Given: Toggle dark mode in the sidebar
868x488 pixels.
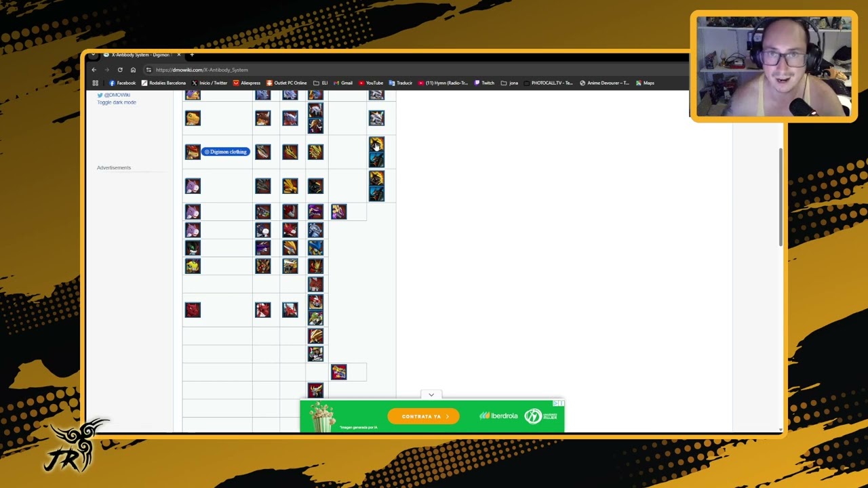Looking at the screenshot, I should [117, 102].
